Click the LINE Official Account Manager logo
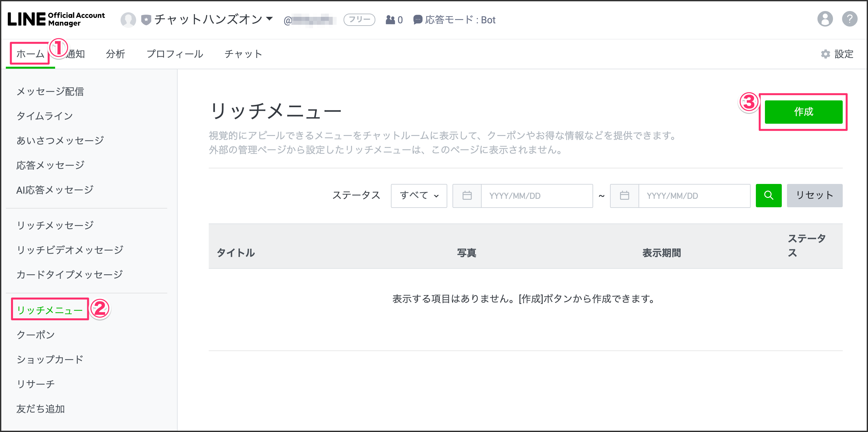868x432 pixels. (56, 19)
